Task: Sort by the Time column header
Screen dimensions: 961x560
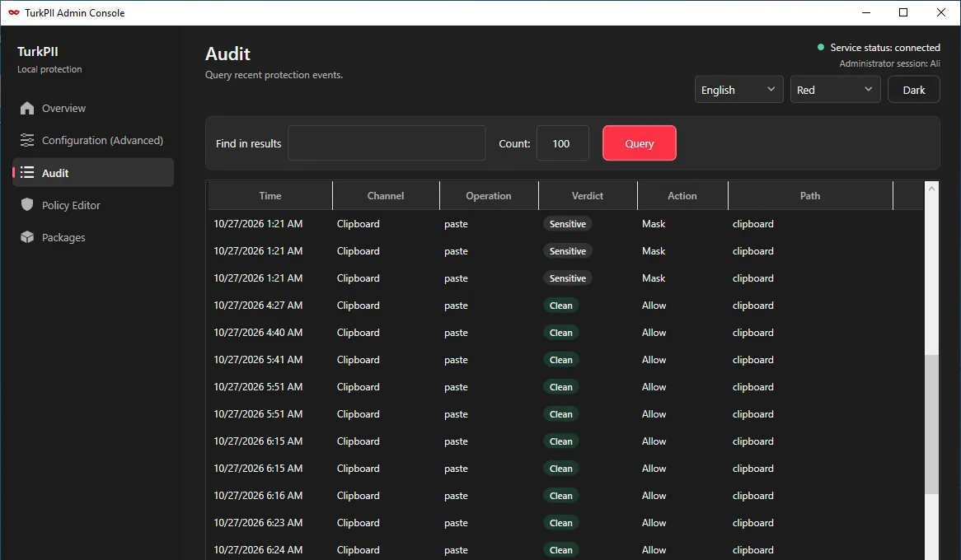Action: (x=270, y=195)
